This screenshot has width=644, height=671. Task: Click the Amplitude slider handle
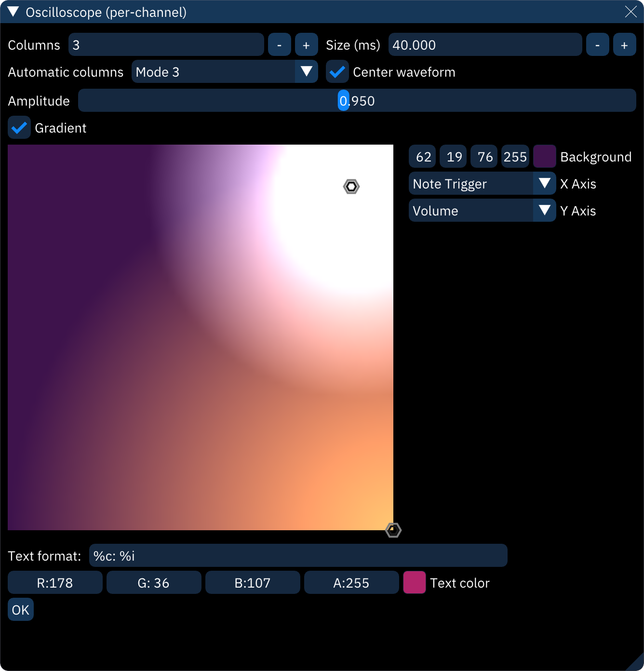[x=343, y=101]
